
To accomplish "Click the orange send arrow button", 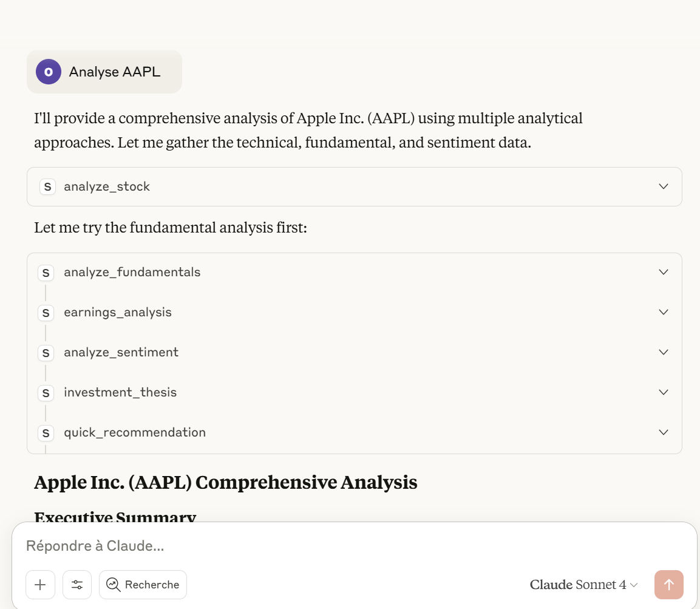I will (x=669, y=585).
